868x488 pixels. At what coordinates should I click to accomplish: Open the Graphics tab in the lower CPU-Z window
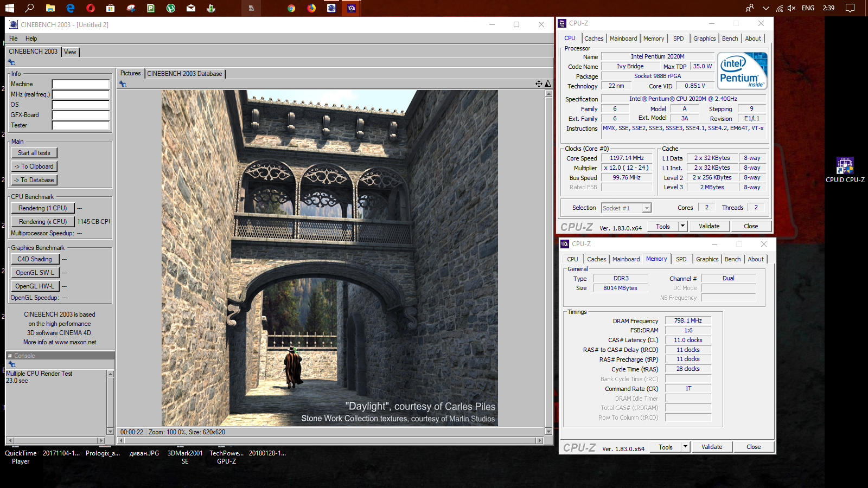(x=707, y=259)
